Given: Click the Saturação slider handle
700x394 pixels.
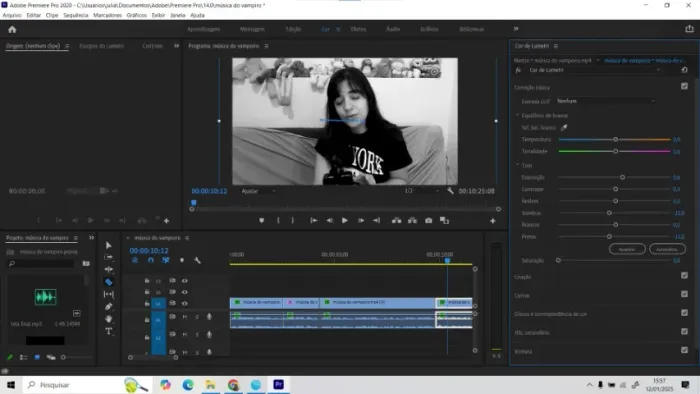Looking at the screenshot, I should (558, 260).
